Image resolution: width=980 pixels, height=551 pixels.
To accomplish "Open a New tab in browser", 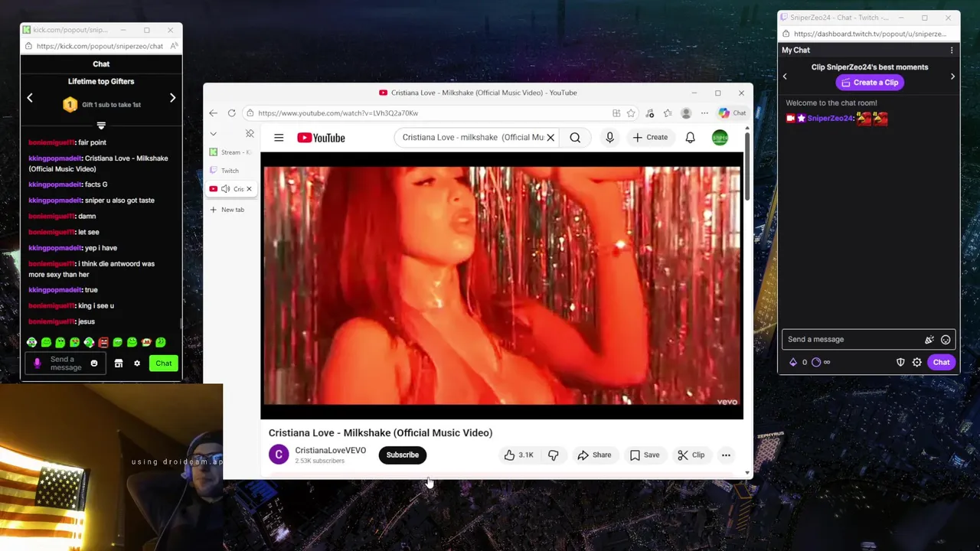I will click(228, 210).
